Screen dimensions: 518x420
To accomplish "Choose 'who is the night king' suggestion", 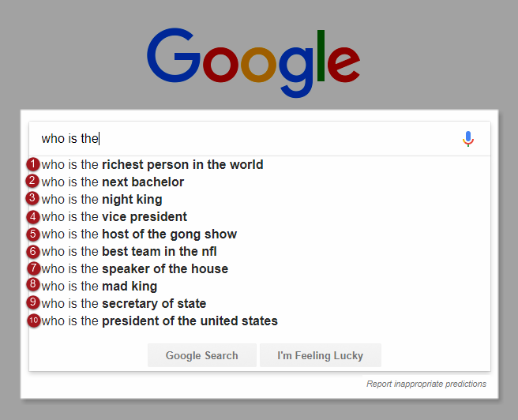I will coord(102,200).
